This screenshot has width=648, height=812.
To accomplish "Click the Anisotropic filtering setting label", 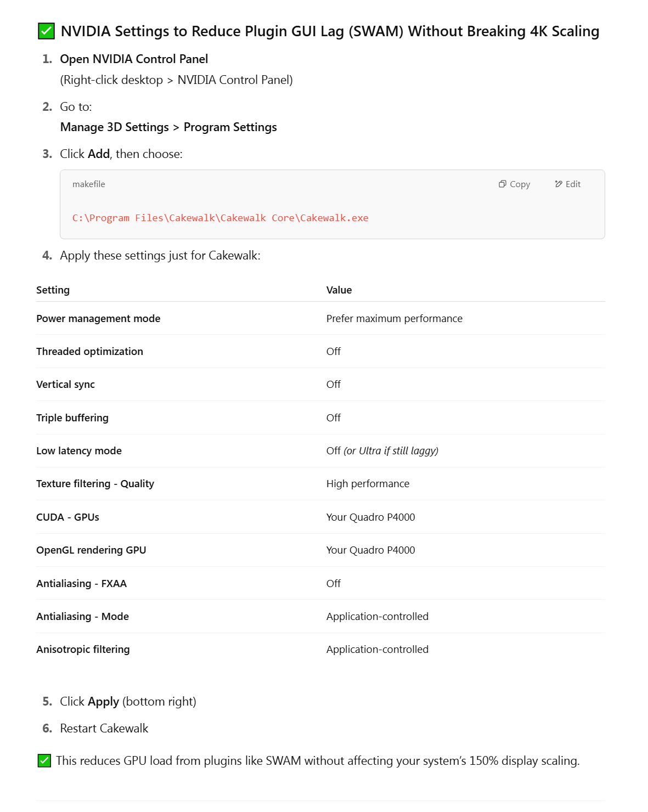I will coord(83,650).
